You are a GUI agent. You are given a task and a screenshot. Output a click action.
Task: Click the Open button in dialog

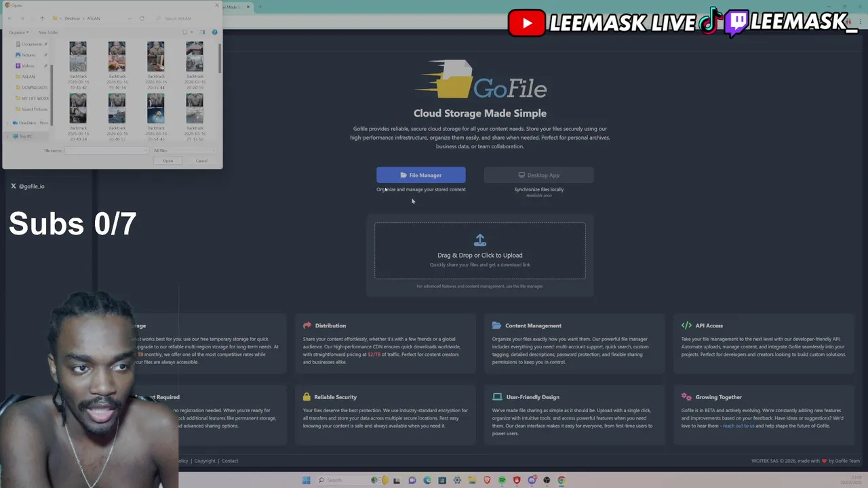coord(168,161)
